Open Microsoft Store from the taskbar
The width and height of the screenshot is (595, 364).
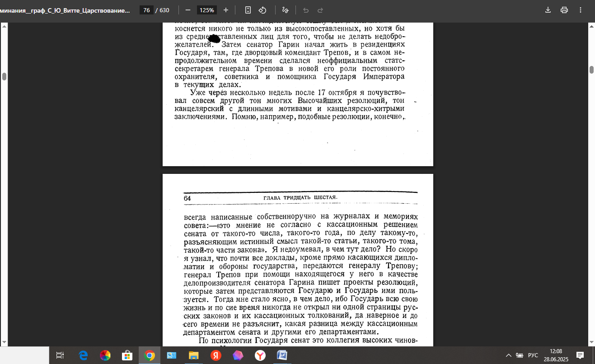[x=127, y=355]
